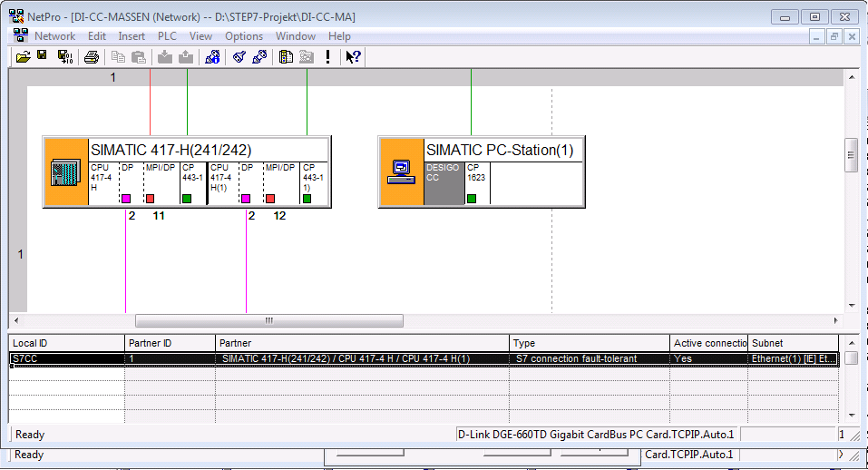Viewport: 868px width, 470px height.
Task: Select the S7CC connection row
Action: (363, 358)
